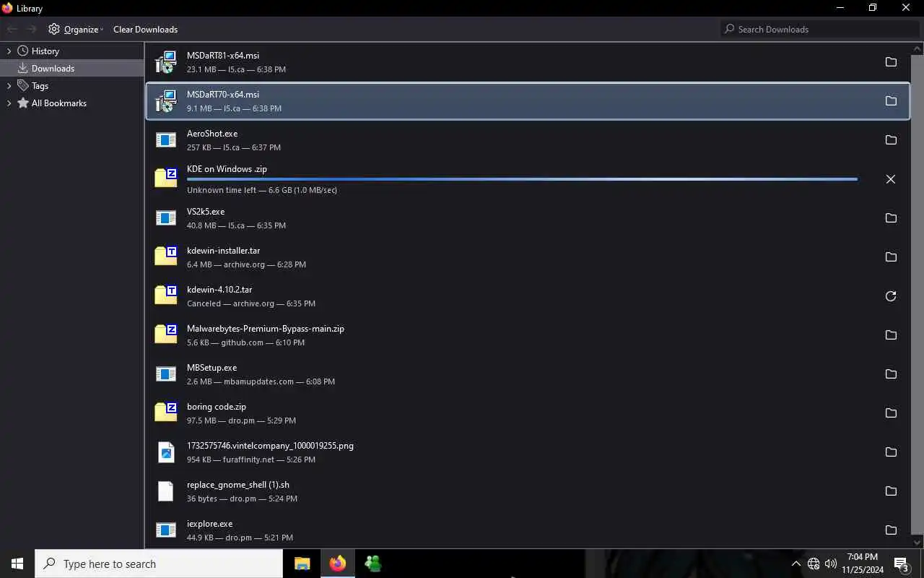The image size is (924, 578).
Task: Click the kdewin-installer.tar archive icon
Action: [x=166, y=257]
